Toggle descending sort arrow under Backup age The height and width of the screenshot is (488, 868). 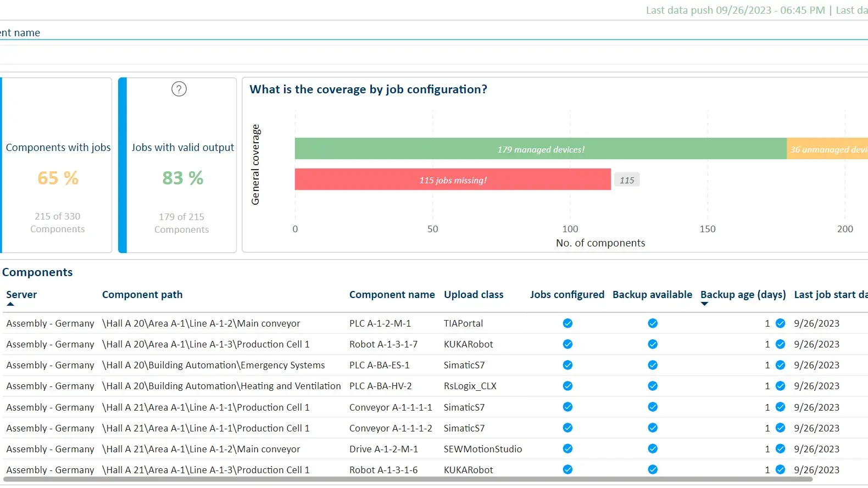point(704,304)
